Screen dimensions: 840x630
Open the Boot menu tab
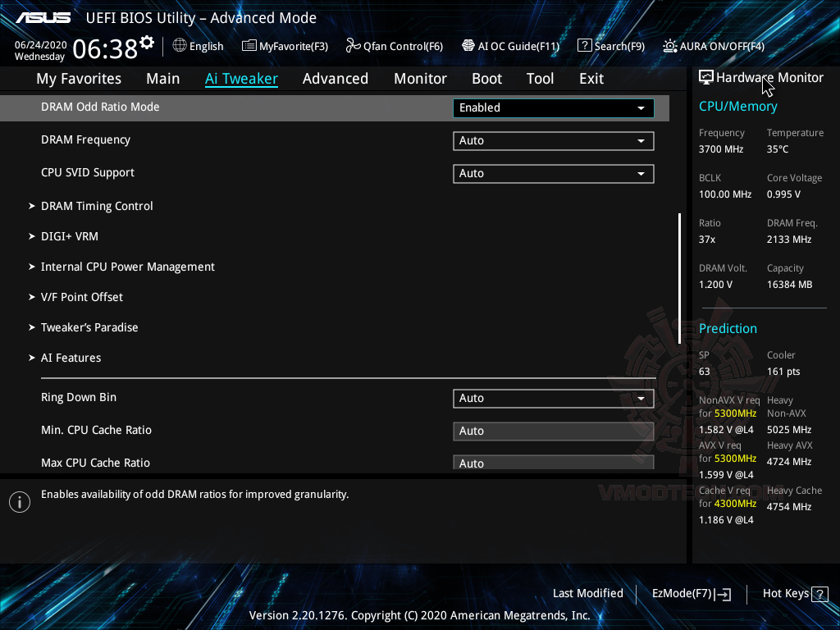point(486,78)
